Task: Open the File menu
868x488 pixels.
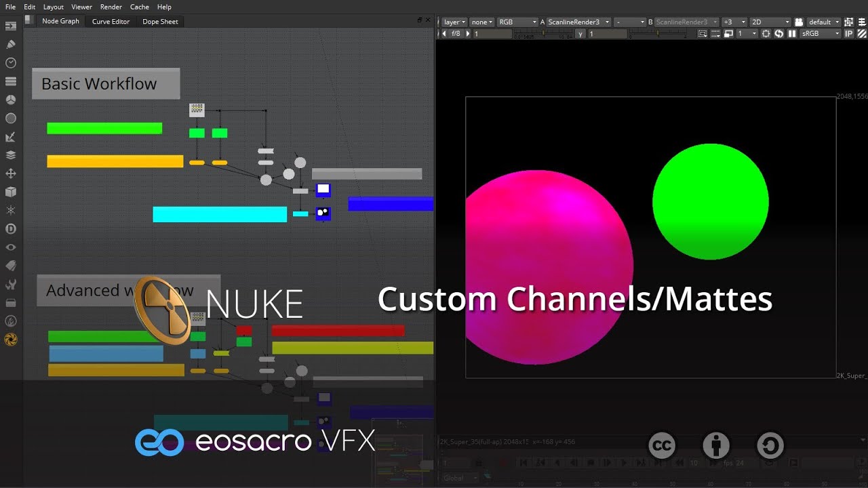Action: click(x=11, y=7)
